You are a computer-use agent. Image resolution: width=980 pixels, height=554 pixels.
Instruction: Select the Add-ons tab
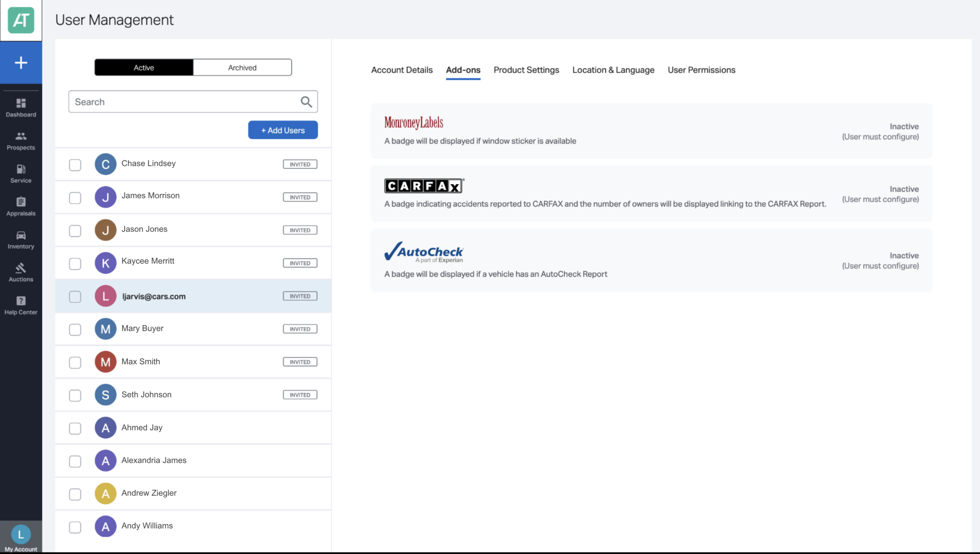(463, 70)
